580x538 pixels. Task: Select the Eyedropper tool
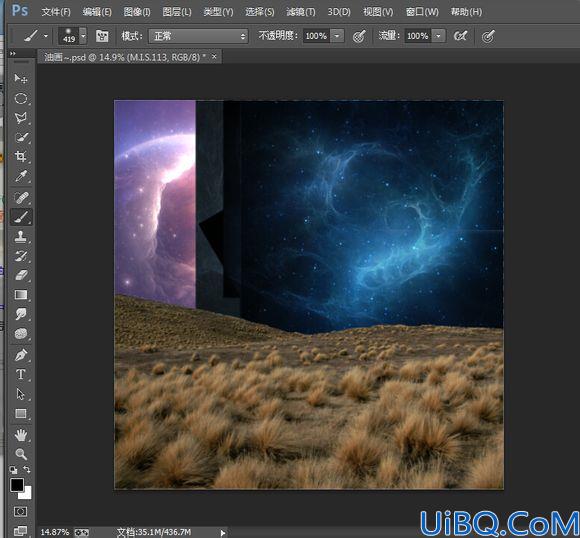click(x=20, y=176)
